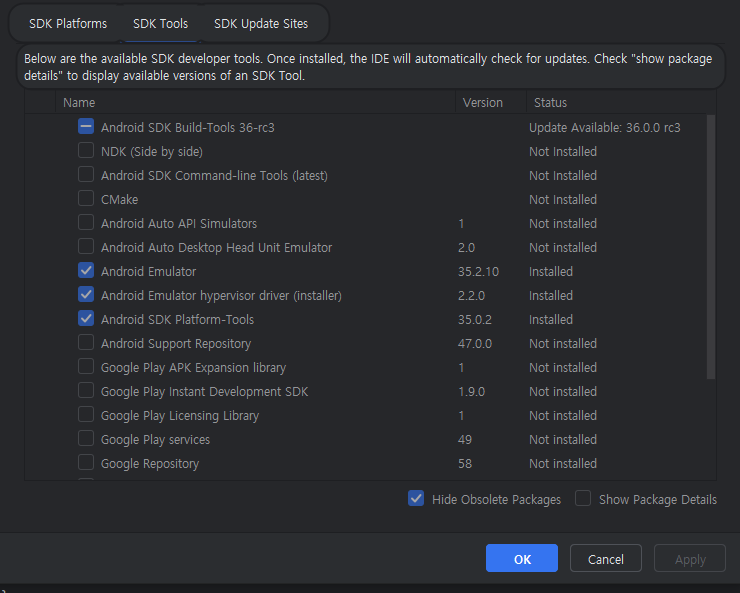Uncheck the Android Emulator checkbox

(x=86, y=270)
